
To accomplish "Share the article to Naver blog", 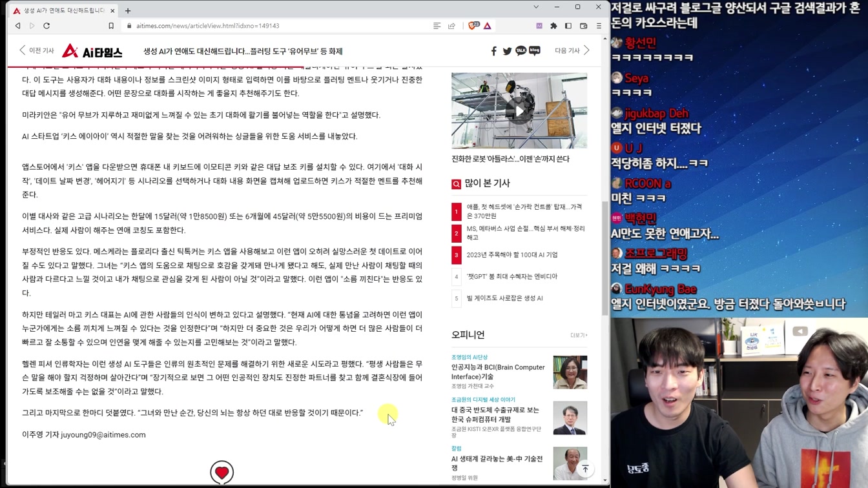I will pyautogui.click(x=535, y=50).
